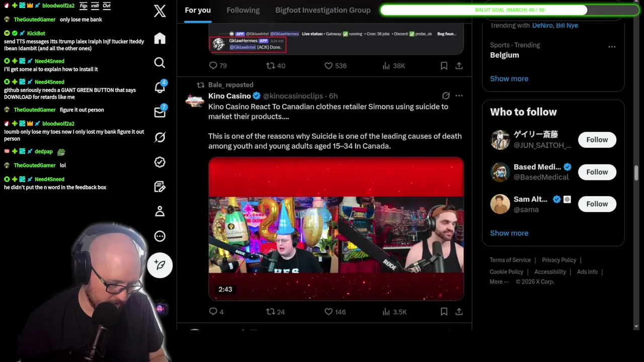Viewport: 644px width, 362px height.
Task: Open the Articles icon in sidebar
Action: tap(159, 187)
